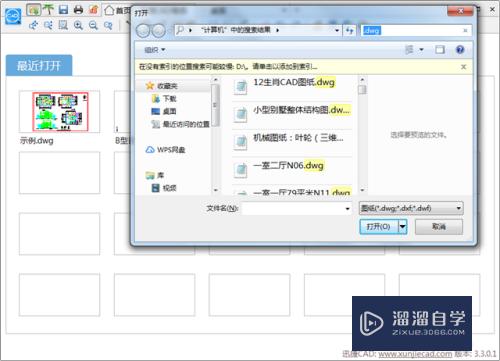Open the www.xunjiecad.com link
This screenshot has height=361, width=500.
click(415, 354)
